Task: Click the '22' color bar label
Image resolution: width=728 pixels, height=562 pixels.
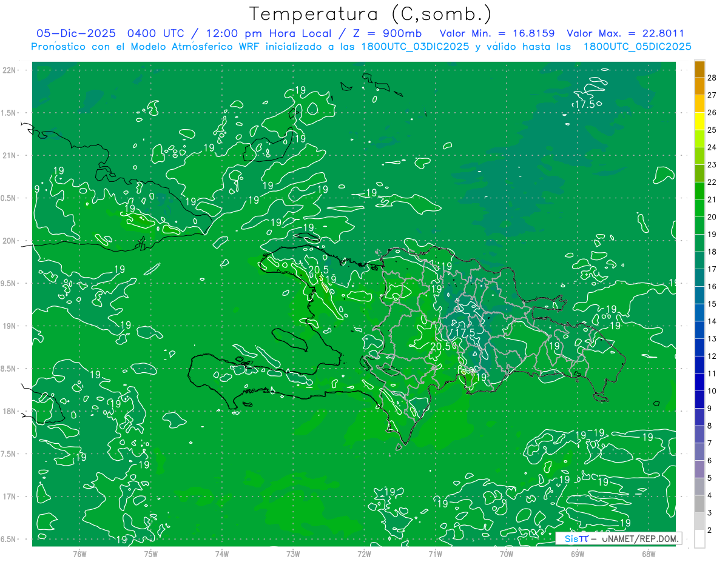Action: click(712, 182)
